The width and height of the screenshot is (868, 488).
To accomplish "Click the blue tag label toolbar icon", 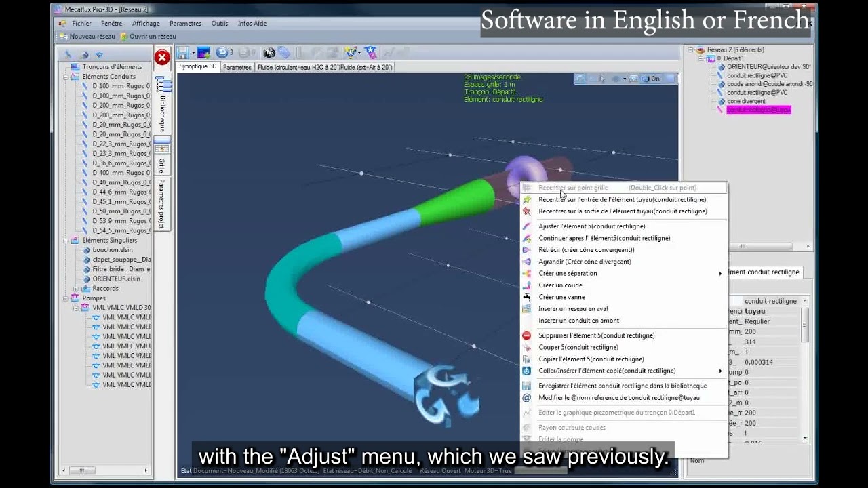I will [x=283, y=53].
